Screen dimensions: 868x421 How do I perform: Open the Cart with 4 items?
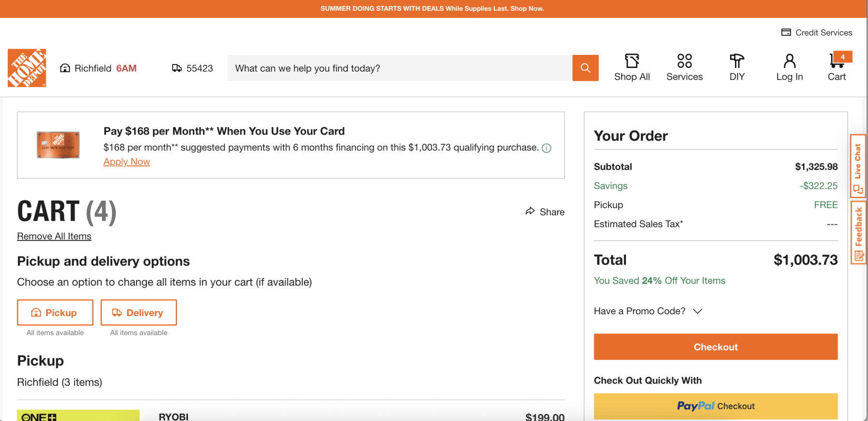[x=837, y=67]
